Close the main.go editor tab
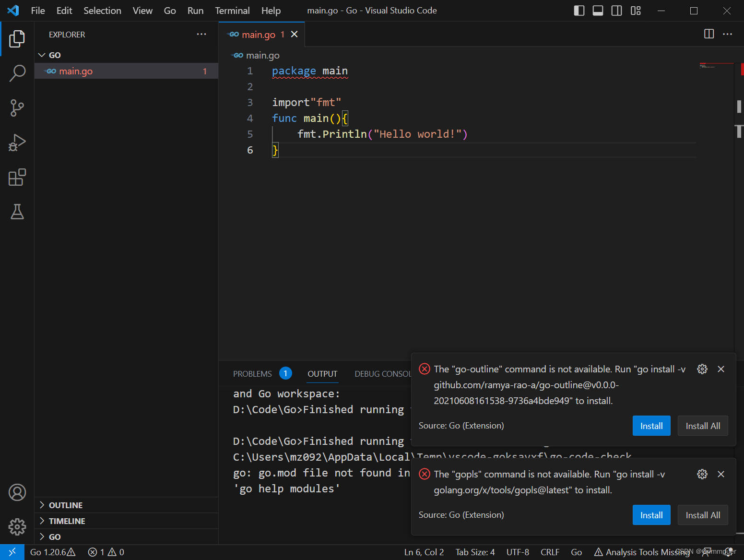The height and width of the screenshot is (560, 744). (295, 34)
